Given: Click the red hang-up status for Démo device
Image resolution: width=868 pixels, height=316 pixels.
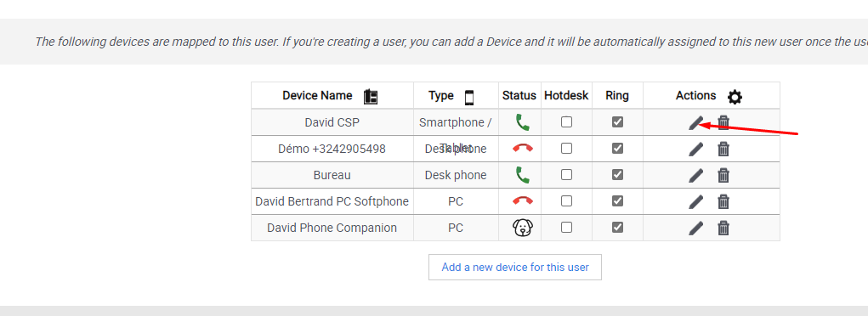Looking at the screenshot, I should [522, 148].
